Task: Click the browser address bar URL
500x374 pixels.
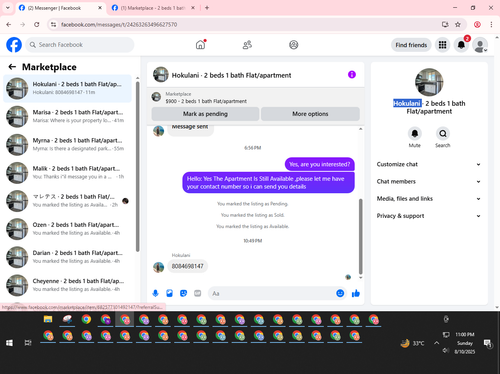Action: 119,24
